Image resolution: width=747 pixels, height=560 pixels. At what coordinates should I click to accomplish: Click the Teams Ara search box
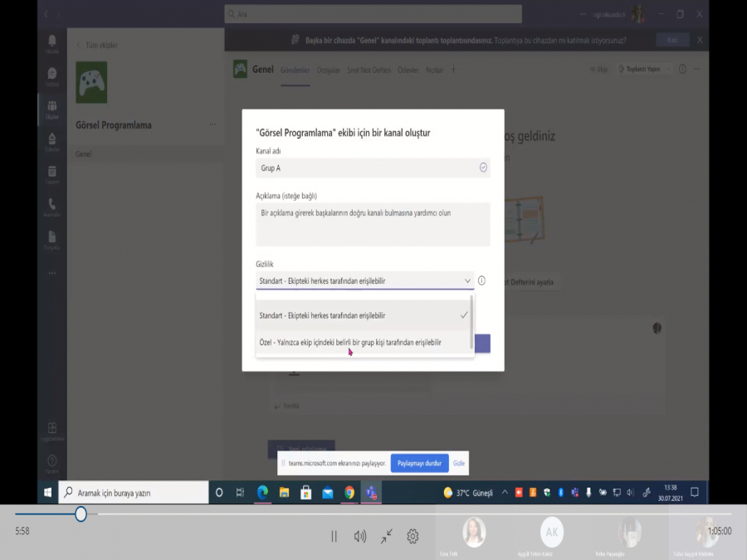point(373,14)
